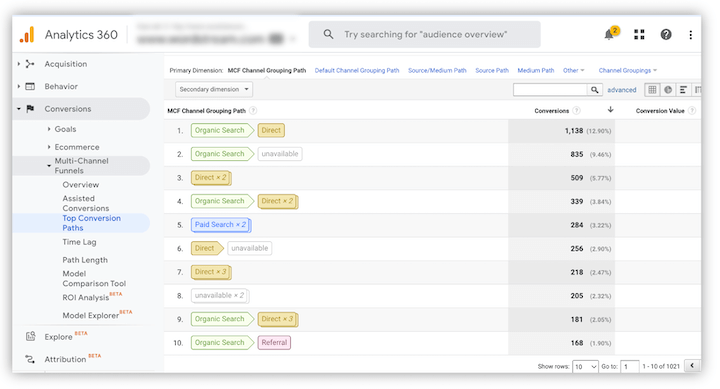Screen dimensions: 720x389
Task: Open Top Conversion Paths report
Action: pos(91,223)
